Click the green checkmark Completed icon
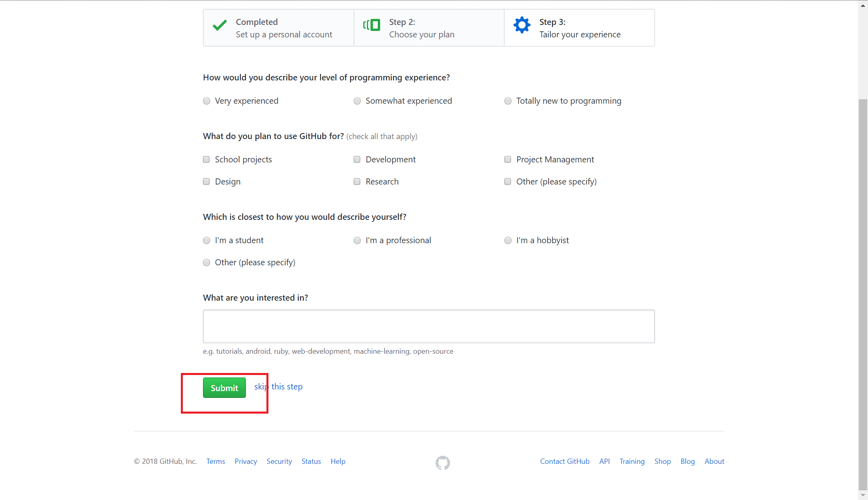The width and height of the screenshot is (868, 500). (x=220, y=25)
